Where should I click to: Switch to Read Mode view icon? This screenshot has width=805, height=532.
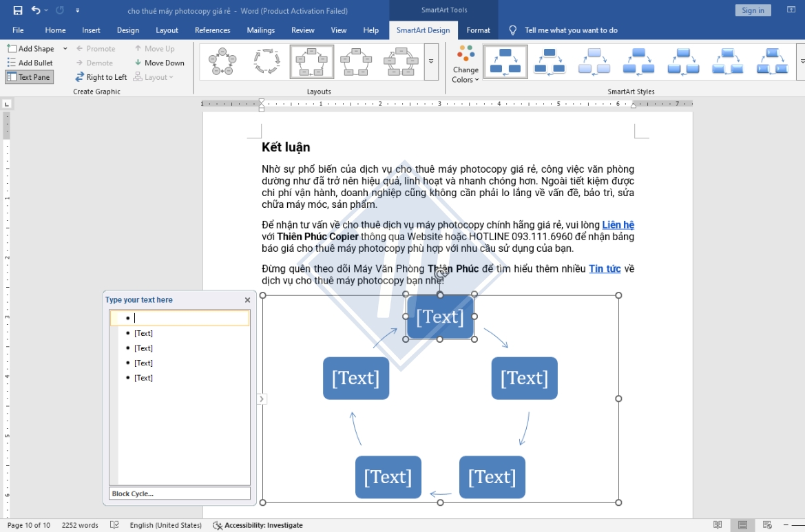(718, 525)
